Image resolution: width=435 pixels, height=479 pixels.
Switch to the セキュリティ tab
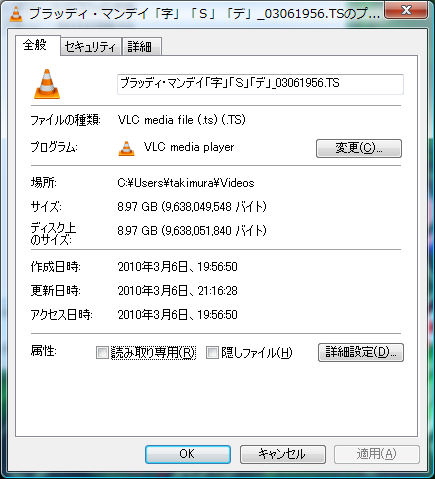(90, 47)
